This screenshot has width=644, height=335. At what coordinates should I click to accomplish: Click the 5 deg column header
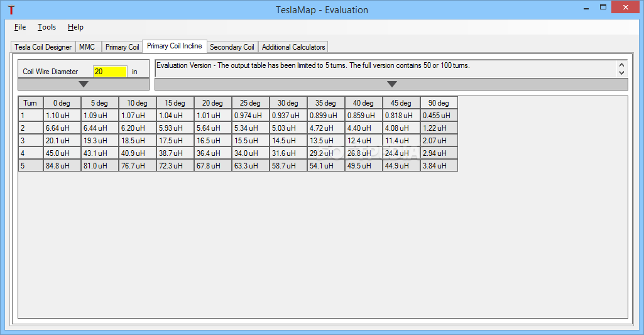coord(100,102)
